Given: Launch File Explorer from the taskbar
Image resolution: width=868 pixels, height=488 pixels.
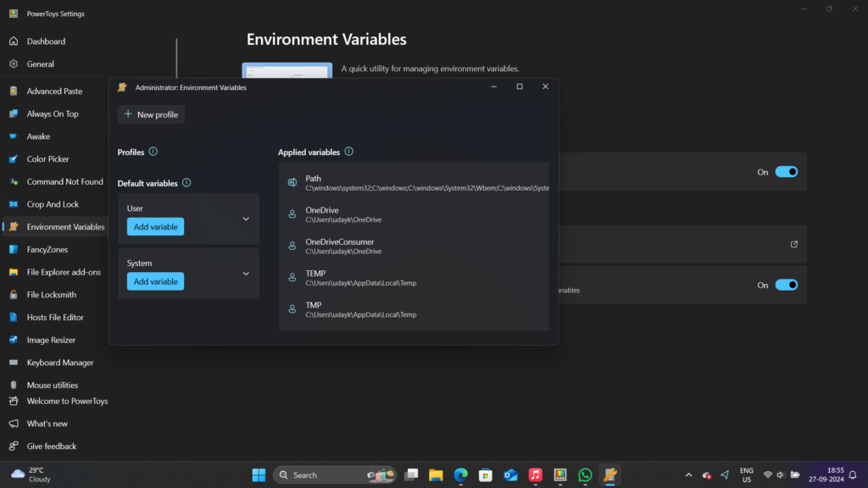Looking at the screenshot, I should point(436,474).
